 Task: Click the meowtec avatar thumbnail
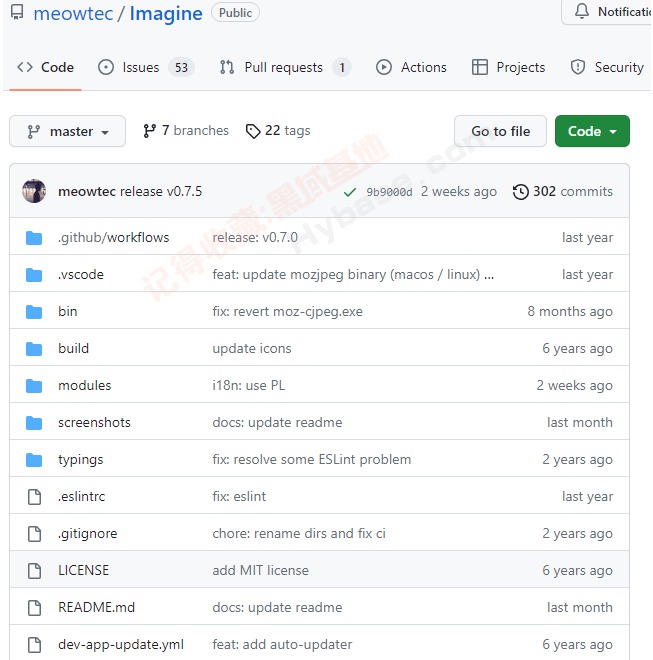pos(34,191)
